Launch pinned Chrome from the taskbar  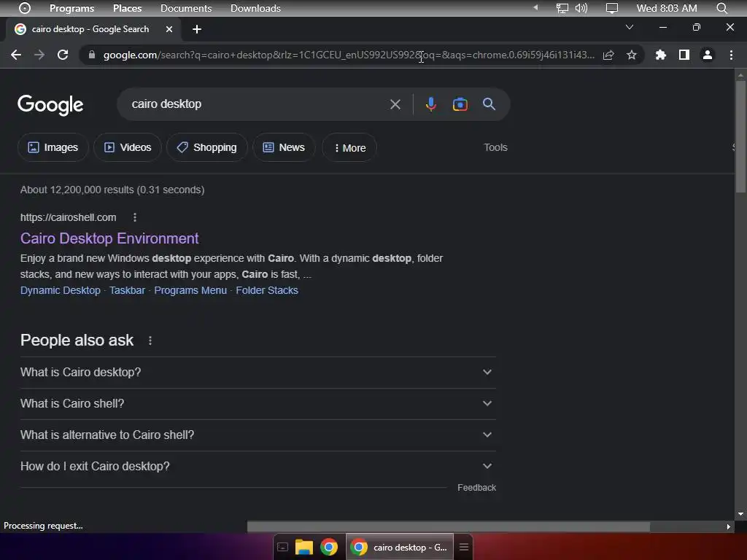pos(329,547)
